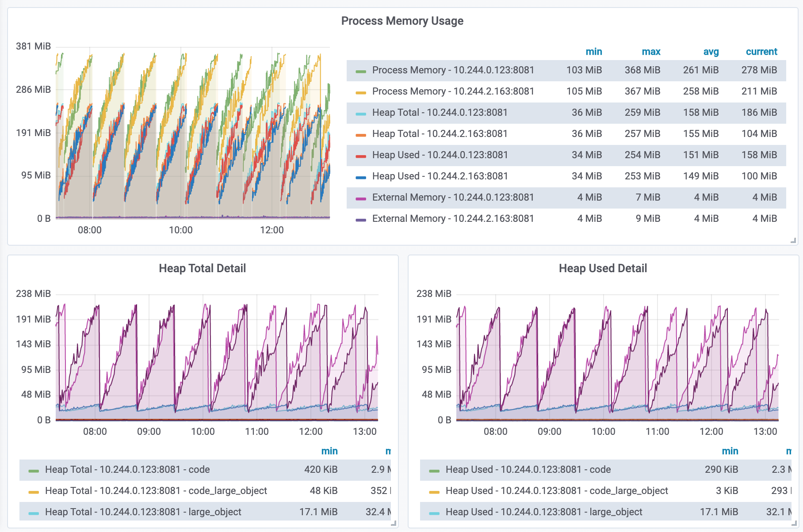Toggle series Heap Total - 10.244.0.123:8081 - large_object
803x532 pixels.
click(143, 512)
